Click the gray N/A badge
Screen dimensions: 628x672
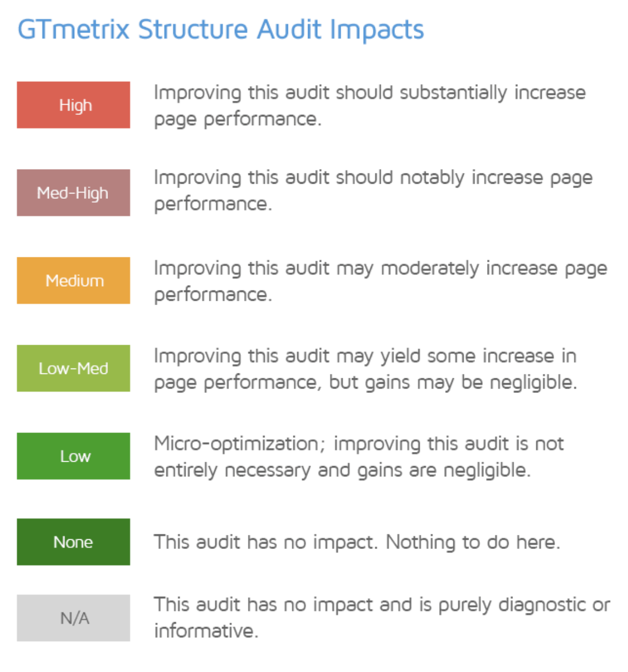[73, 618]
